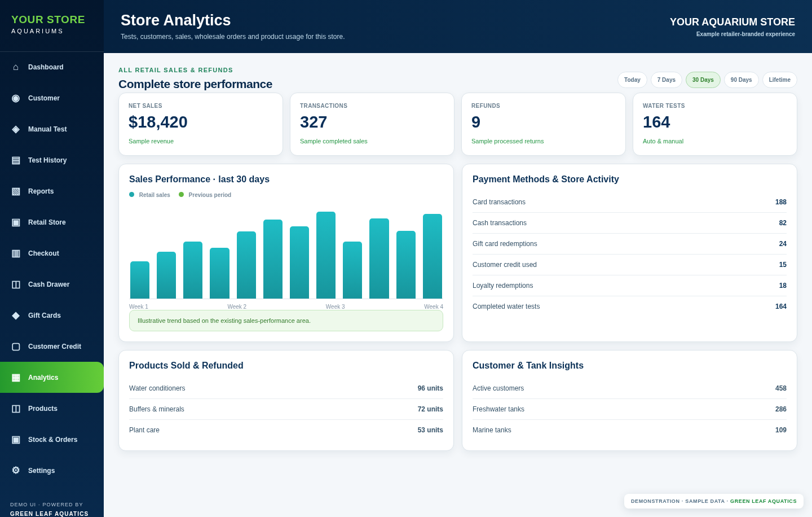
Task: Select the Lifetime range
Action: [x=780, y=80]
